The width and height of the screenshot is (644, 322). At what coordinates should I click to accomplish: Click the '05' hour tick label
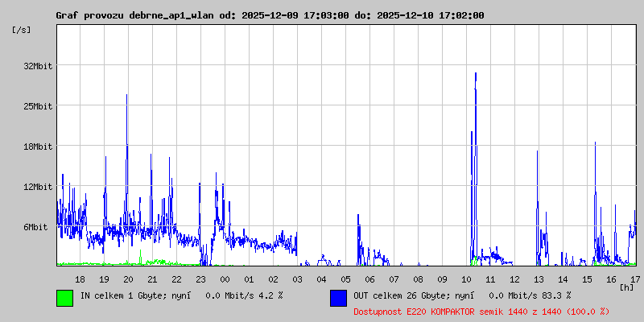pos(346,279)
